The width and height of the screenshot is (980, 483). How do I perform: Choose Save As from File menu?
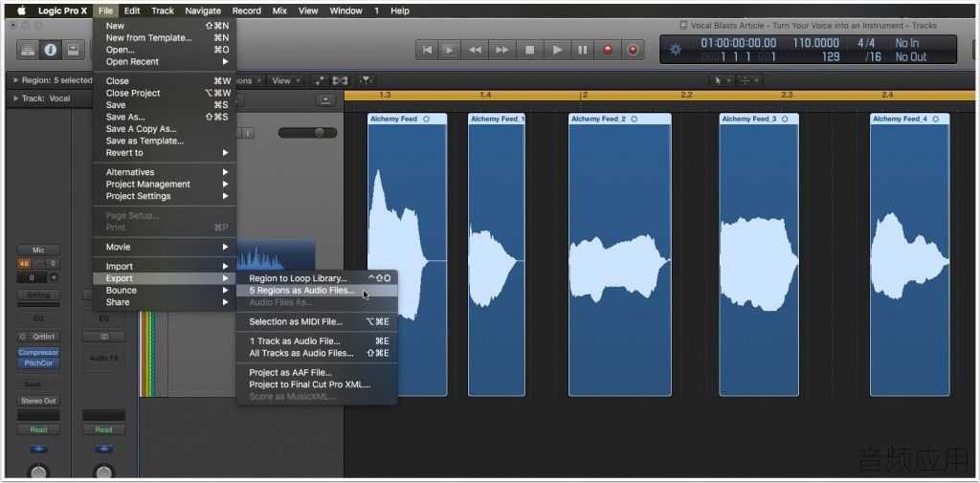click(x=165, y=117)
